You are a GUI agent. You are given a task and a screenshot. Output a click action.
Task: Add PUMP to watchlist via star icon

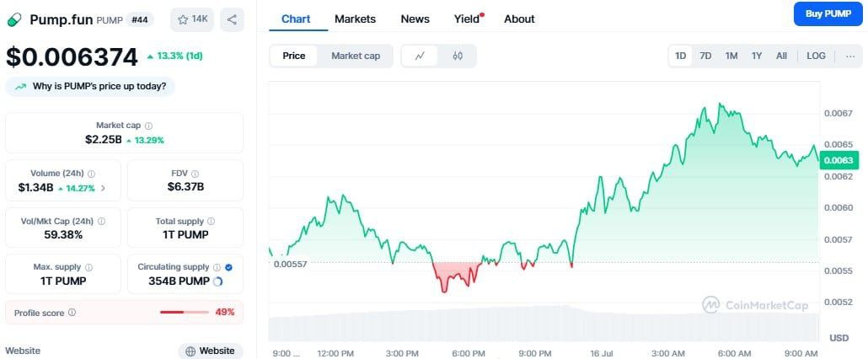(192, 19)
